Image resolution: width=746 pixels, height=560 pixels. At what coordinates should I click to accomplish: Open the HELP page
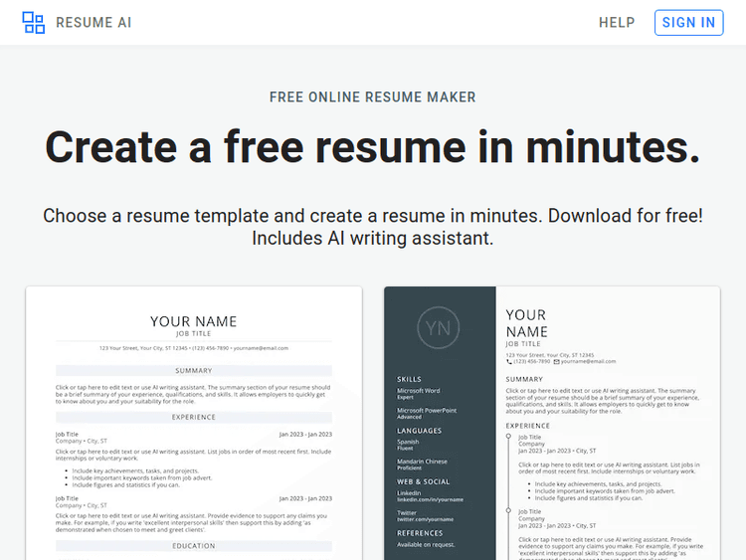617,23
